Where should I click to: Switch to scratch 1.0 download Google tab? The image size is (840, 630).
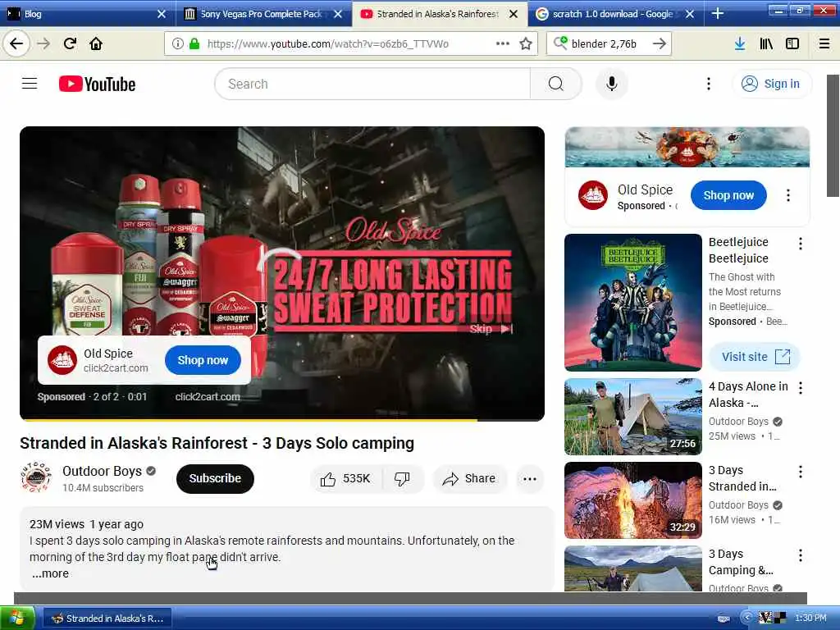[x=615, y=14]
